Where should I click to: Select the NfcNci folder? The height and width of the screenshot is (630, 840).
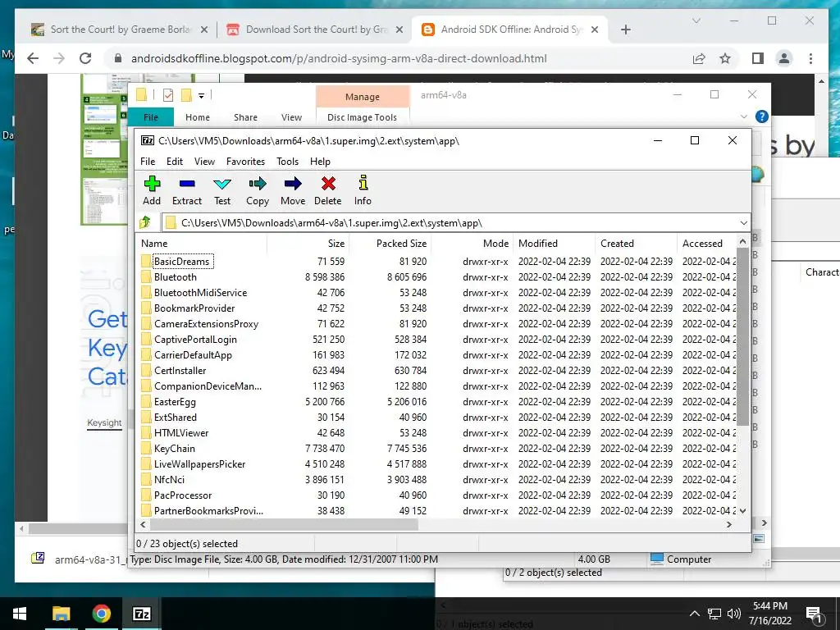[169, 479]
